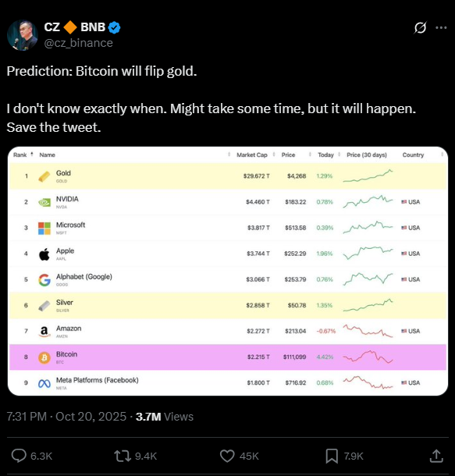Bookmark the tweet
455x476 pixels.
[x=332, y=456]
